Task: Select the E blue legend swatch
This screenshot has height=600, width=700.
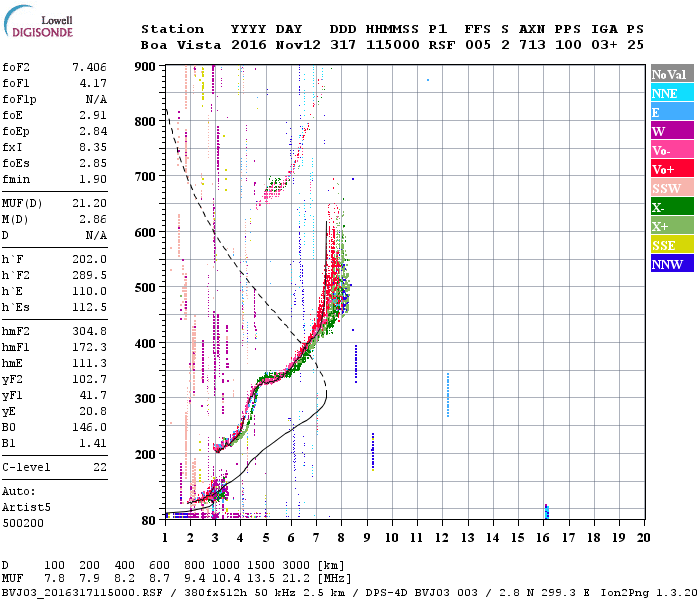Action: click(672, 112)
